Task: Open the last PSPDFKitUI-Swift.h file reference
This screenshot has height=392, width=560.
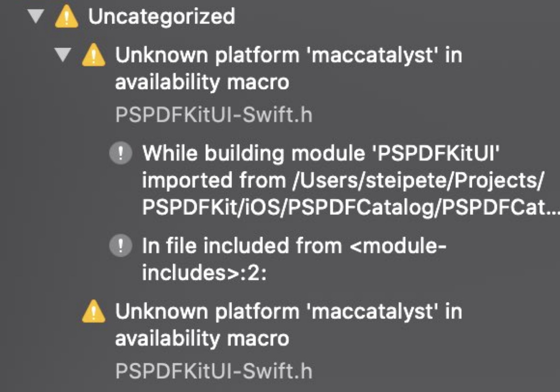Action: 214,371
